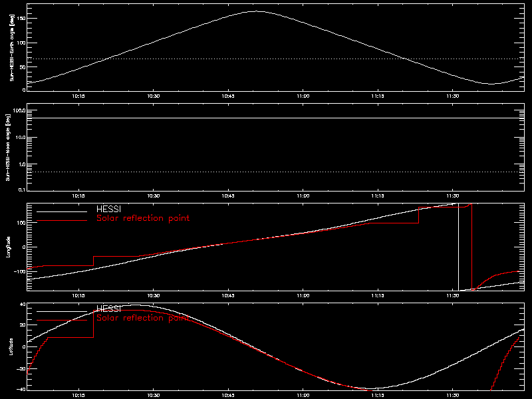Select 'Solar reflection point' legend in Latitude plot
The width and height of the screenshot is (532, 399).
pyautogui.click(x=143, y=318)
